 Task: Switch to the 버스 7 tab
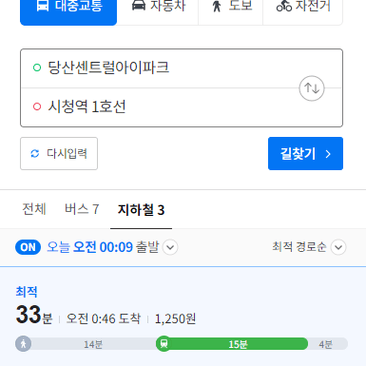coord(82,209)
